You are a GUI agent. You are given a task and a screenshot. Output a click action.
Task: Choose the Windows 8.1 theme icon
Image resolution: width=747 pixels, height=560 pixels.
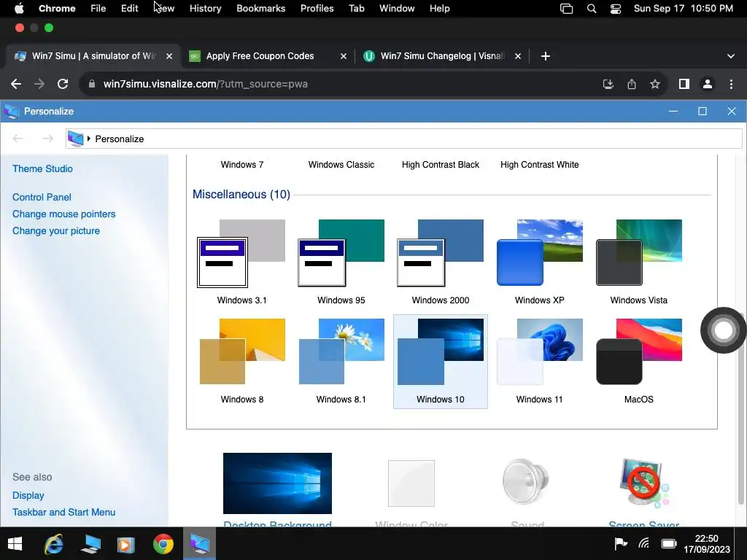pyautogui.click(x=341, y=351)
